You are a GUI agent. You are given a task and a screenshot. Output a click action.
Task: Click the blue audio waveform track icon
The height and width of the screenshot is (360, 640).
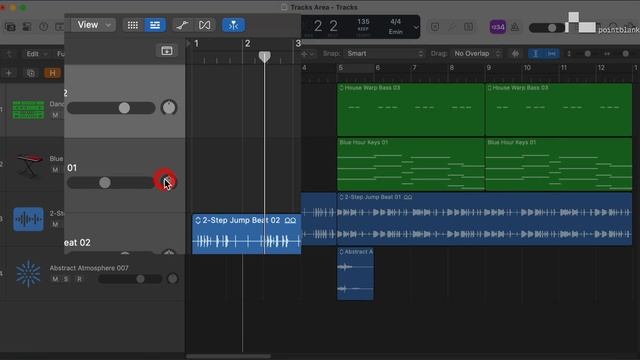point(28,219)
